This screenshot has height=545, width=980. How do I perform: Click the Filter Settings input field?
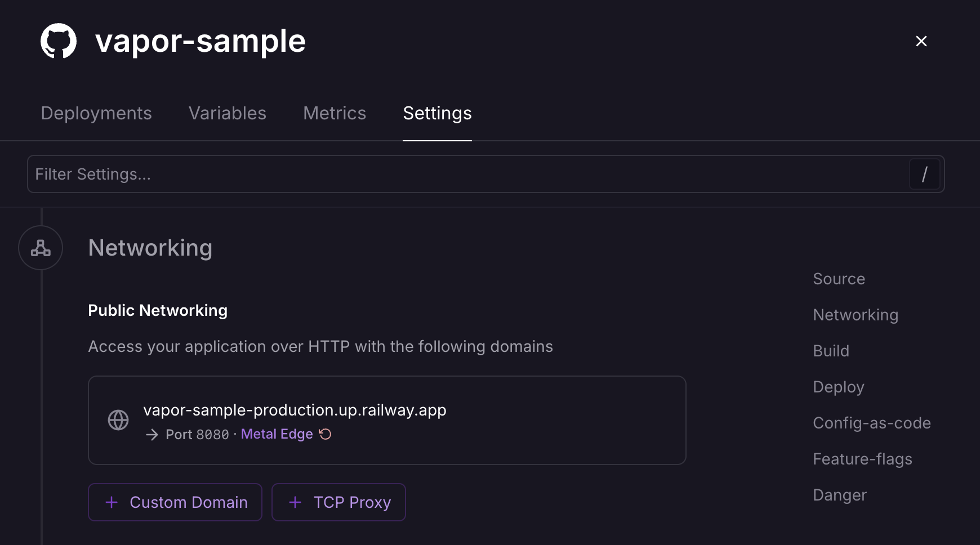(394, 174)
